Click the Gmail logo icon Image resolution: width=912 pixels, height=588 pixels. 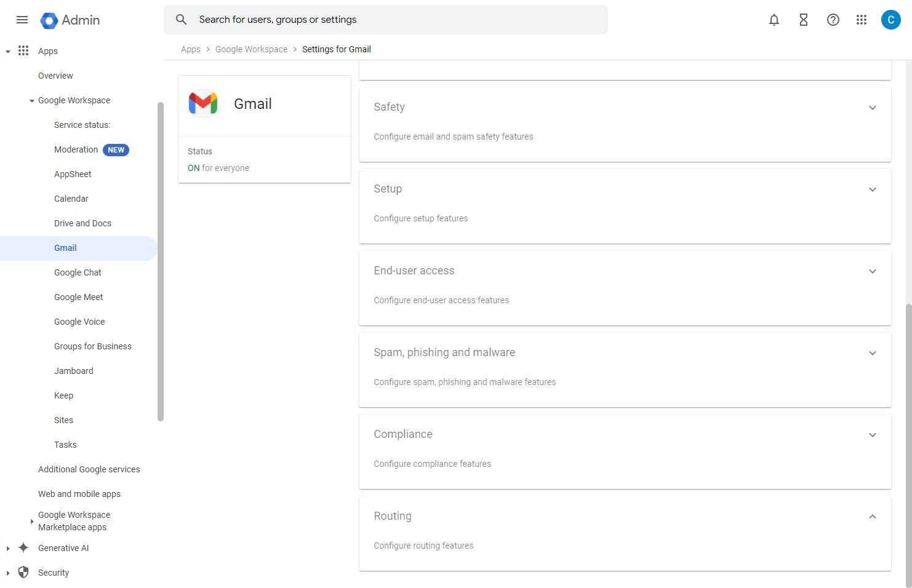203,103
